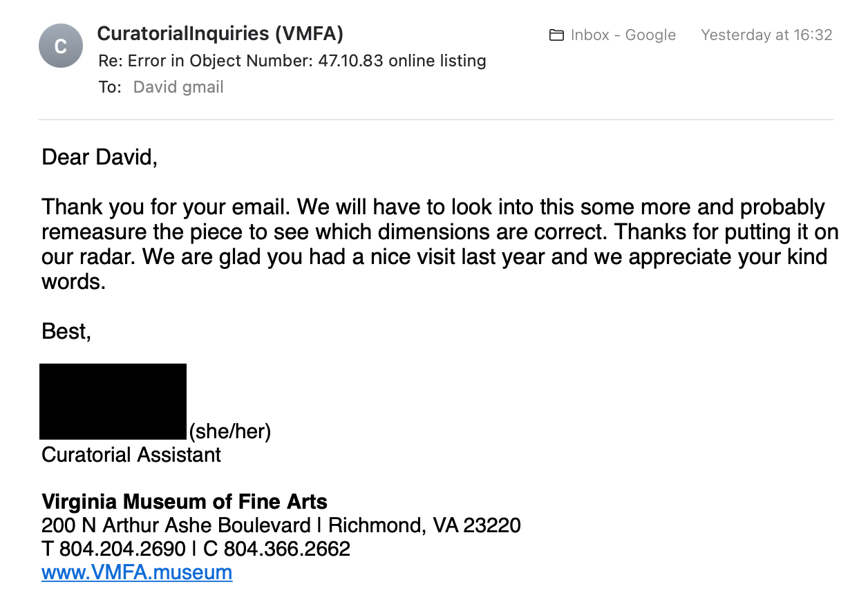
Task: Click the black redacted signature block
Action: point(113,401)
